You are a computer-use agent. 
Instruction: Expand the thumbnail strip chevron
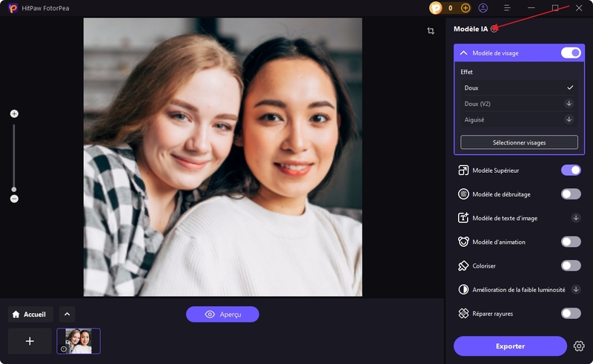(x=67, y=314)
